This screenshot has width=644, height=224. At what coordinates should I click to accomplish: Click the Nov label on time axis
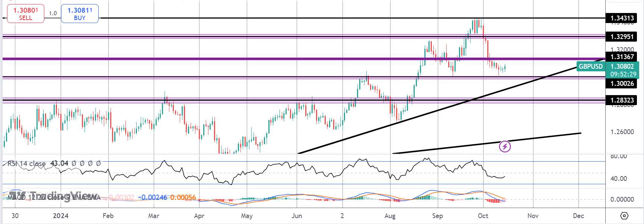click(x=533, y=216)
